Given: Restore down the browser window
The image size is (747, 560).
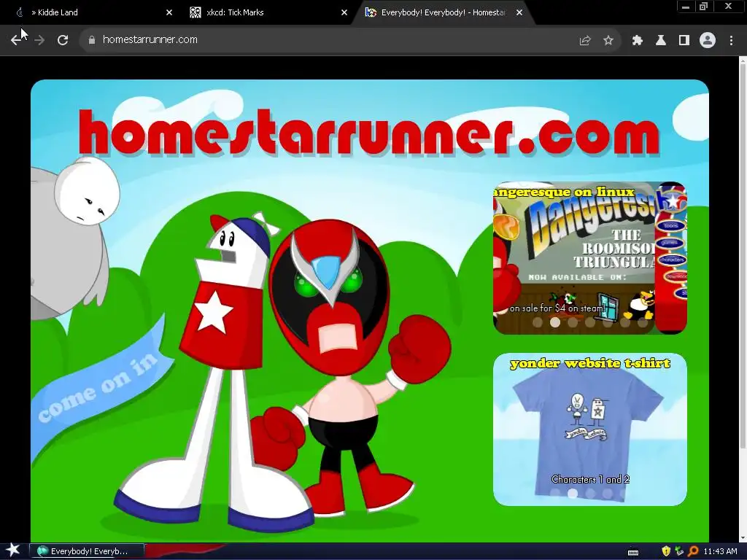Looking at the screenshot, I should (x=704, y=7).
